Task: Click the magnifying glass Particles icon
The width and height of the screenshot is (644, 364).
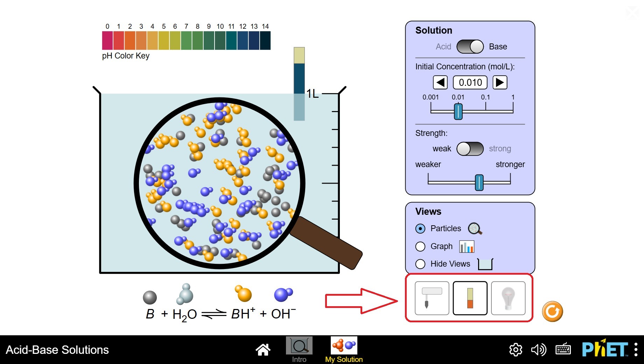Action: [x=475, y=229]
